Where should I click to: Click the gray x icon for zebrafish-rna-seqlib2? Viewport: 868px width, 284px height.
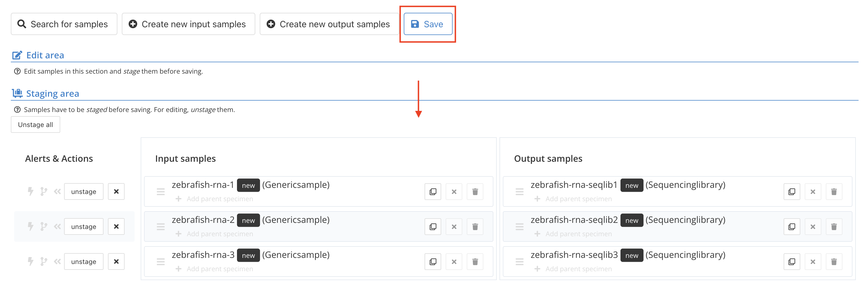point(813,227)
